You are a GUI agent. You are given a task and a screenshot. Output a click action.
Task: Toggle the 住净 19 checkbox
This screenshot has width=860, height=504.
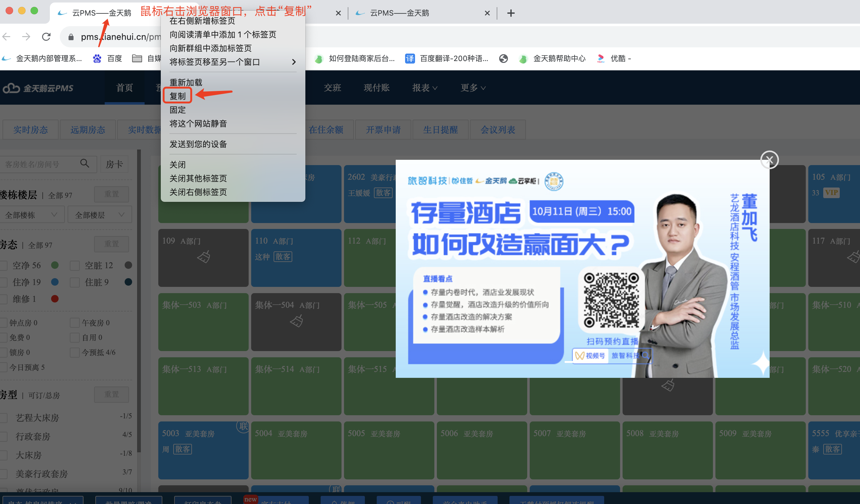click(4, 282)
